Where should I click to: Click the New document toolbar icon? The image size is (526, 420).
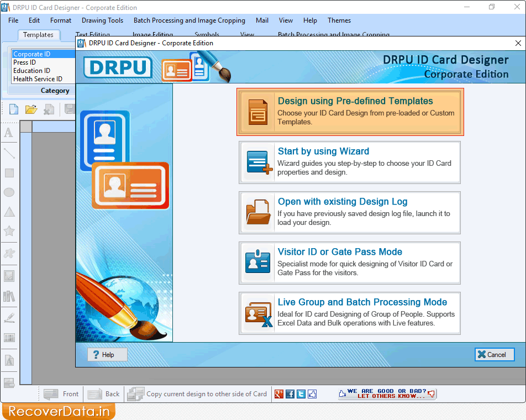point(14,109)
